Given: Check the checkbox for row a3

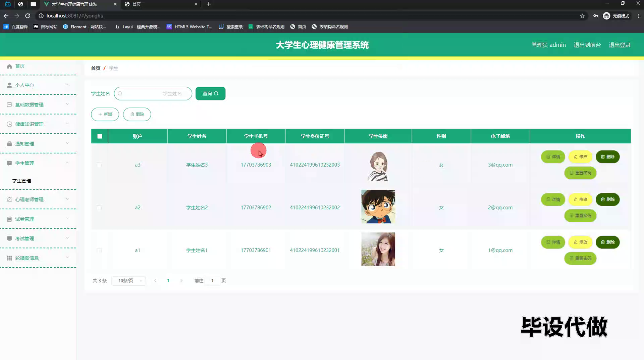Looking at the screenshot, I should pyautogui.click(x=99, y=165).
